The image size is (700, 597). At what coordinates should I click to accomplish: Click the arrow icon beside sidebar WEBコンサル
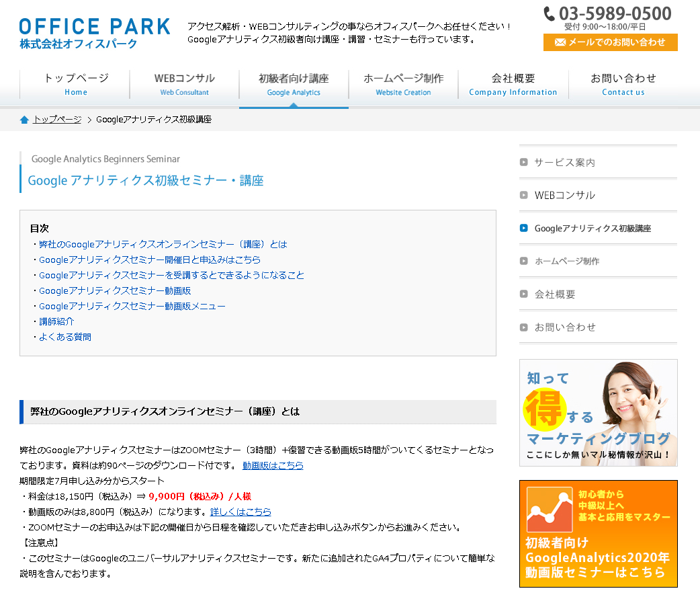524,195
